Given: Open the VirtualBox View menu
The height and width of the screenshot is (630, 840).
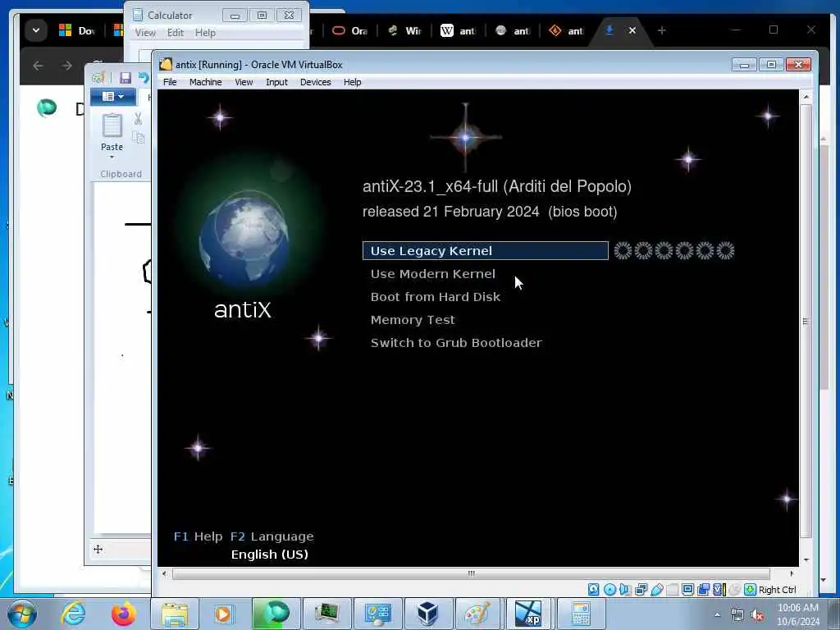Looking at the screenshot, I should (x=244, y=82).
